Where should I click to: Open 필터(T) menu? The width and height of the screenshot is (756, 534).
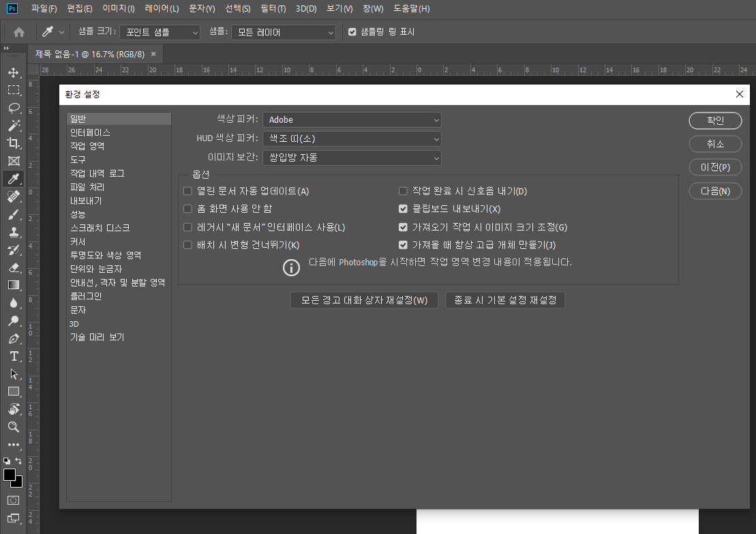(273, 9)
